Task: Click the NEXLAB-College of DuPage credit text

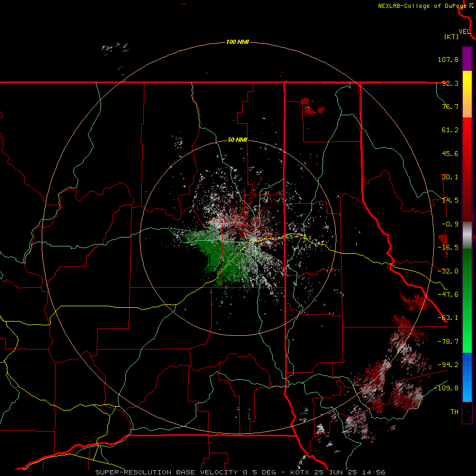Action: coord(423,6)
